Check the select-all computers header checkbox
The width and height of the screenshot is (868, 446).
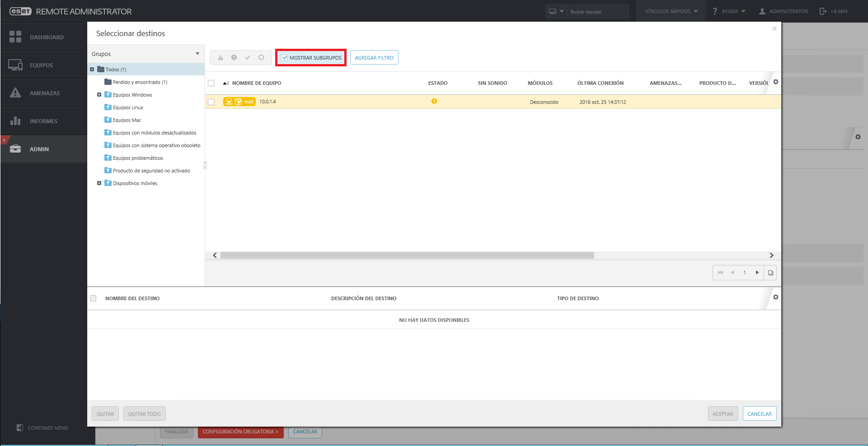[x=211, y=83]
